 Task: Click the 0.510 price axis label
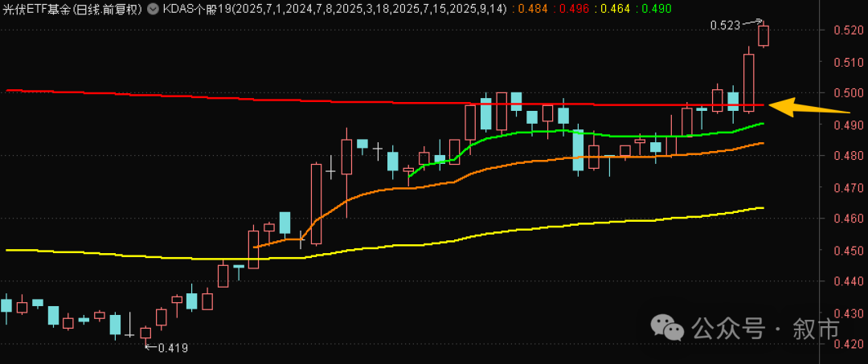(850, 61)
